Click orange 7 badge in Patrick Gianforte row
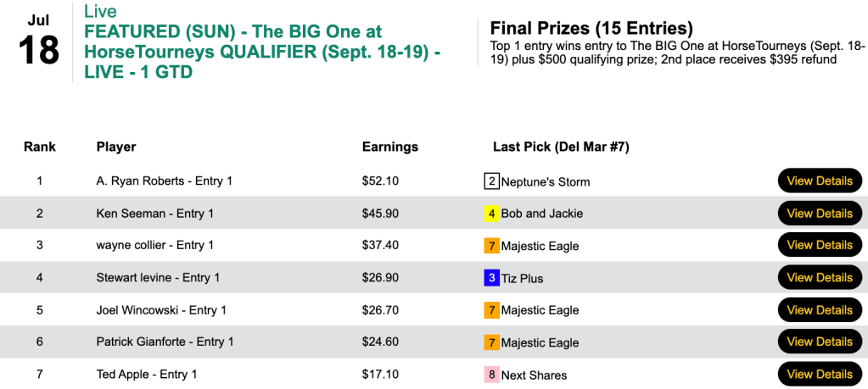The width and height of the screenshot is (868, 389). point(491,342)
